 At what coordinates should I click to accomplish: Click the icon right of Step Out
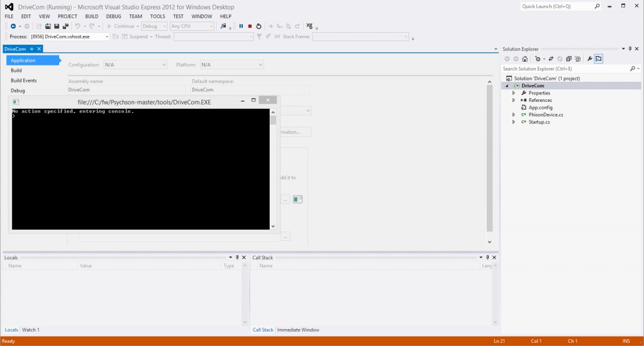click(x=309, y=26)
